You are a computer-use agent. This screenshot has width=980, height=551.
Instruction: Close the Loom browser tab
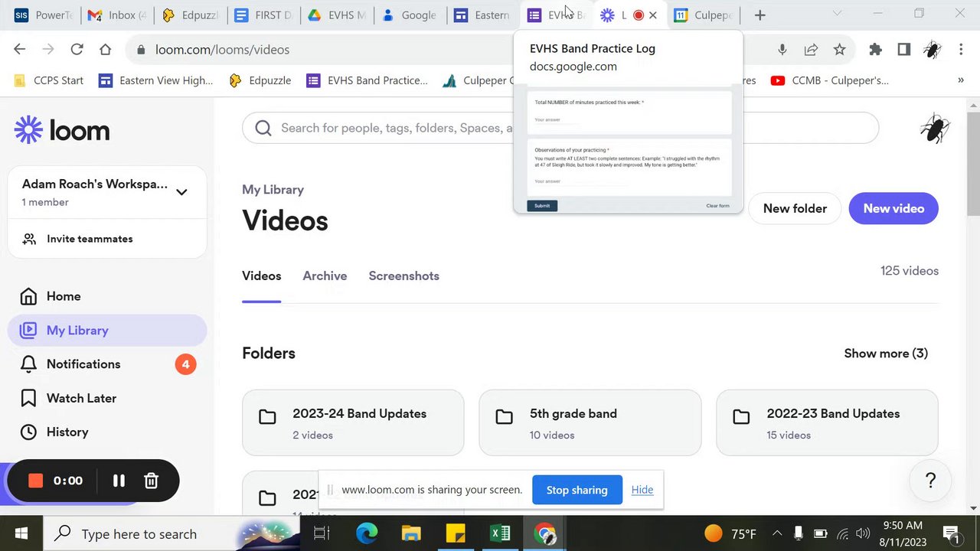(653, 15)
